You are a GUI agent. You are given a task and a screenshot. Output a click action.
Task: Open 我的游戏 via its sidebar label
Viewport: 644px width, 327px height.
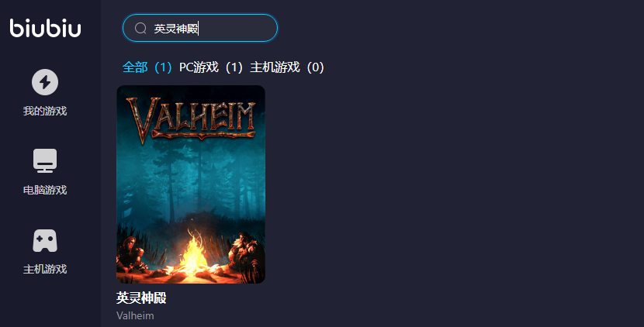[45, 111]
